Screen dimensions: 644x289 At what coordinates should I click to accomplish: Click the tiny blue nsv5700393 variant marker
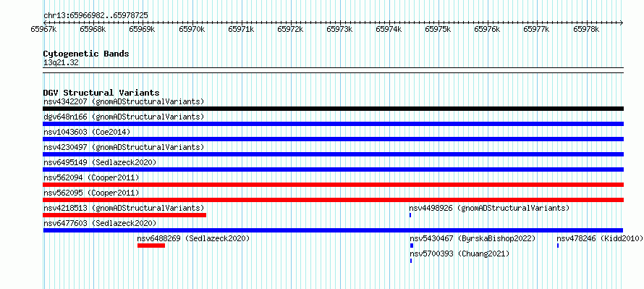[411, 261]
